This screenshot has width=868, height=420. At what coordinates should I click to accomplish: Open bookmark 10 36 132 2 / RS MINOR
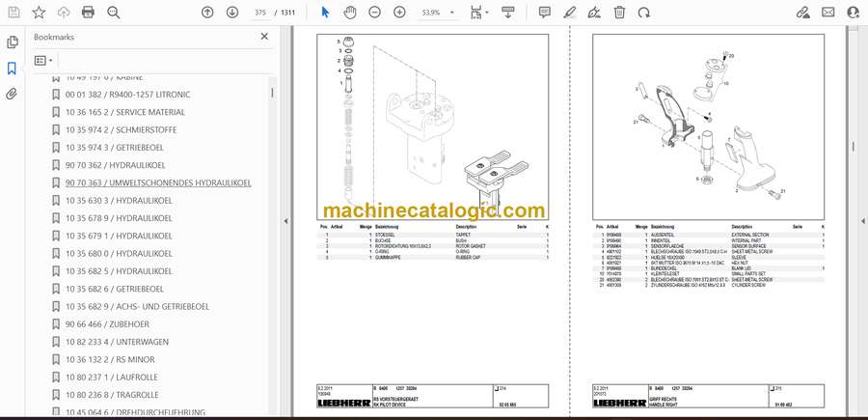[110, 359]
